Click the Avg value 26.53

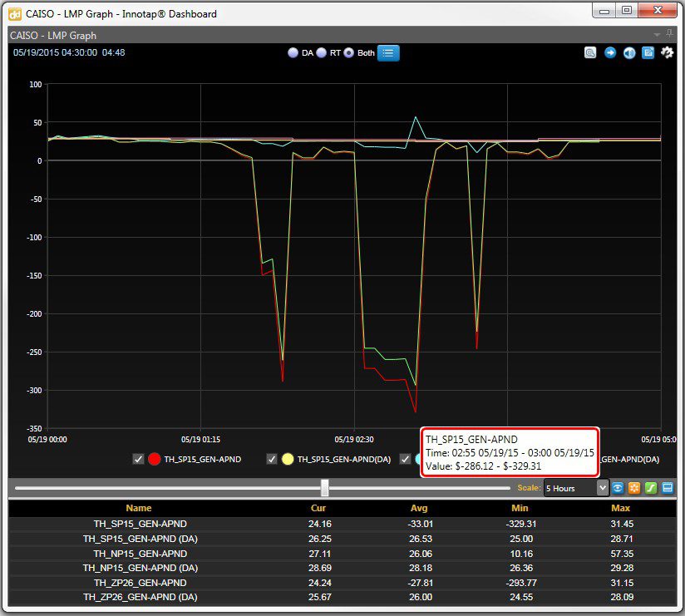421,539
